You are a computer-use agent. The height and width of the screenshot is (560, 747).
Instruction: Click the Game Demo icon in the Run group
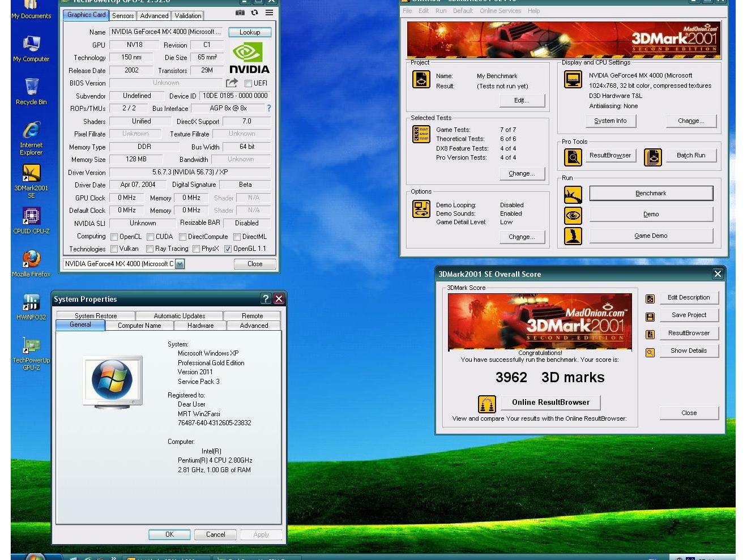(x=573, y=236)
